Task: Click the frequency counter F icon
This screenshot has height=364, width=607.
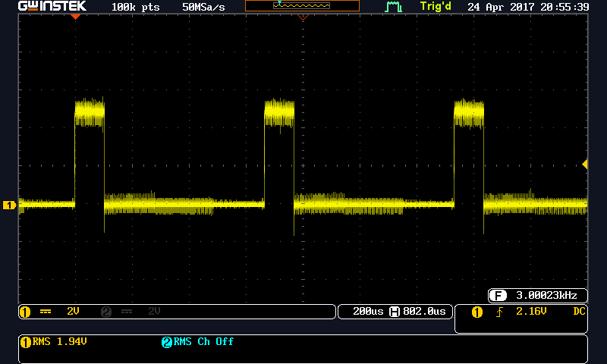Action: tap(498, 296)
